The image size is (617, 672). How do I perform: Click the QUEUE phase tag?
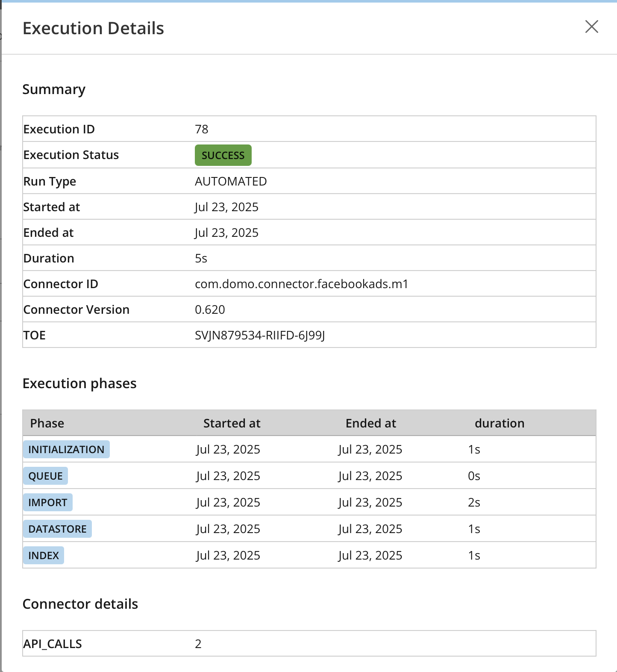point(45,476)
